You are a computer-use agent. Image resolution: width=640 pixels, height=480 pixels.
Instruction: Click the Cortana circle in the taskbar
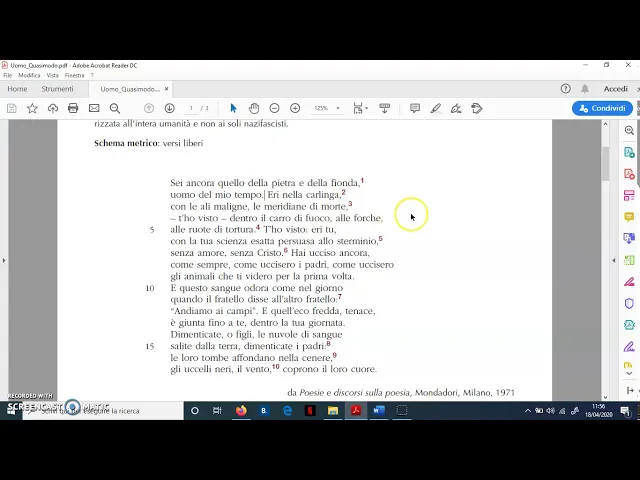(195, 410)
